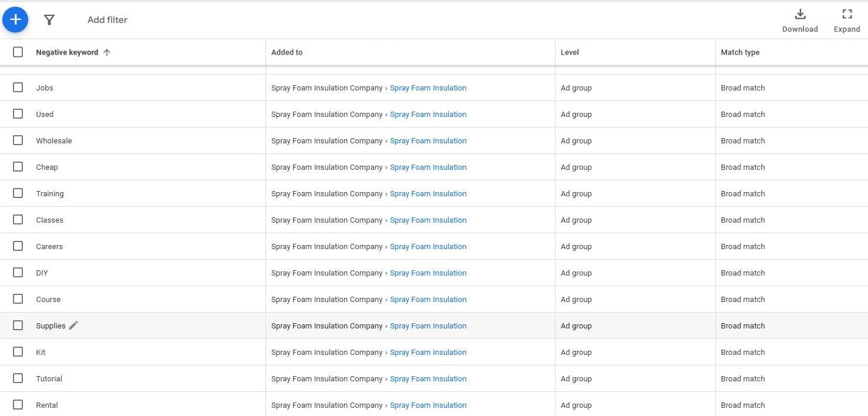Screen dimensions: 868x416
Task: Click the Wholesale keyword text
Action: (x=54, y=141)
